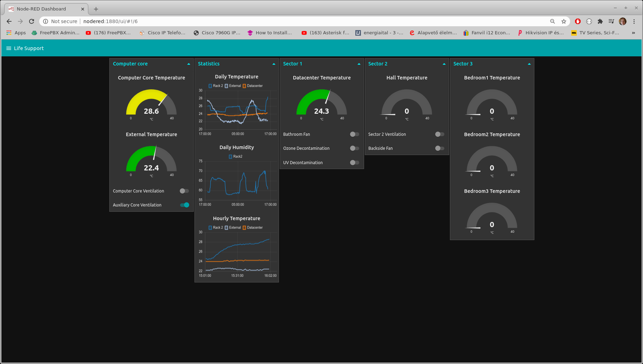Turn off Auxiliary Core Ventilation switch
Screen dimensions: 643x364
184,205
